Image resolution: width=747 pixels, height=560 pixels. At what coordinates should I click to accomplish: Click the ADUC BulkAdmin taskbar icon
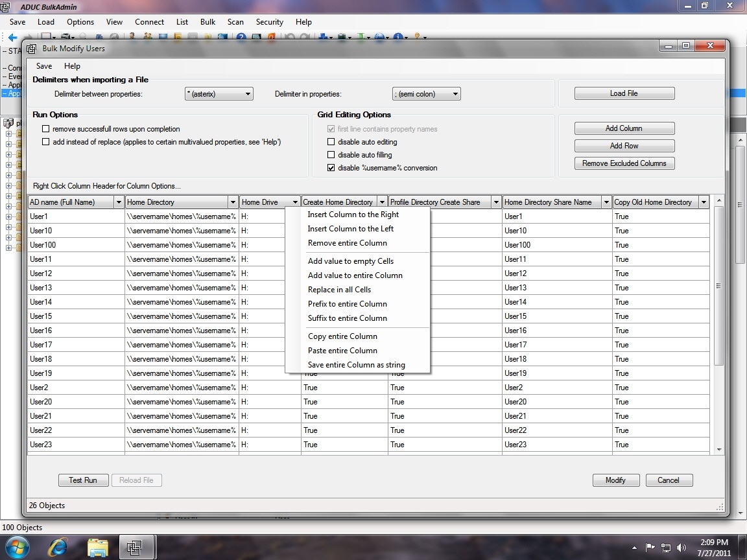click(x=135, y=546)
